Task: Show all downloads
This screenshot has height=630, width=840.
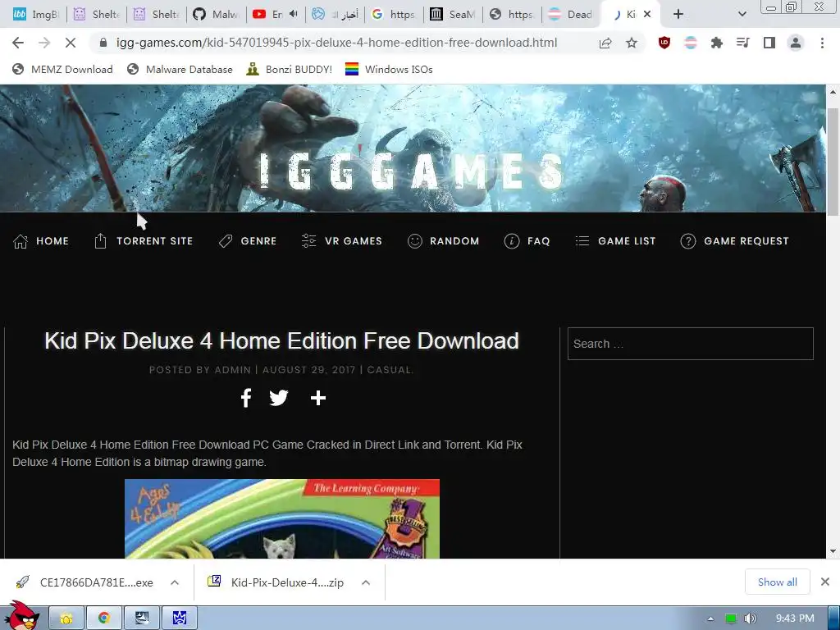Action: 778,582
